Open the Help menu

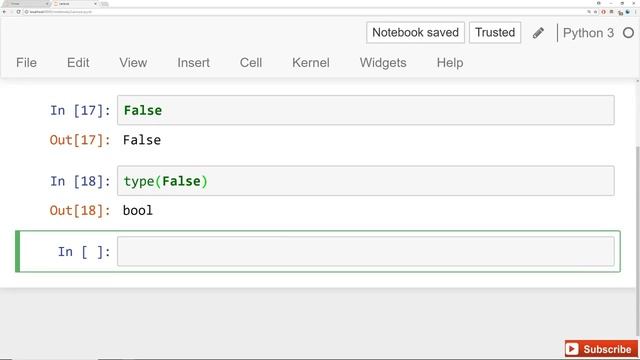pos(450,62)
